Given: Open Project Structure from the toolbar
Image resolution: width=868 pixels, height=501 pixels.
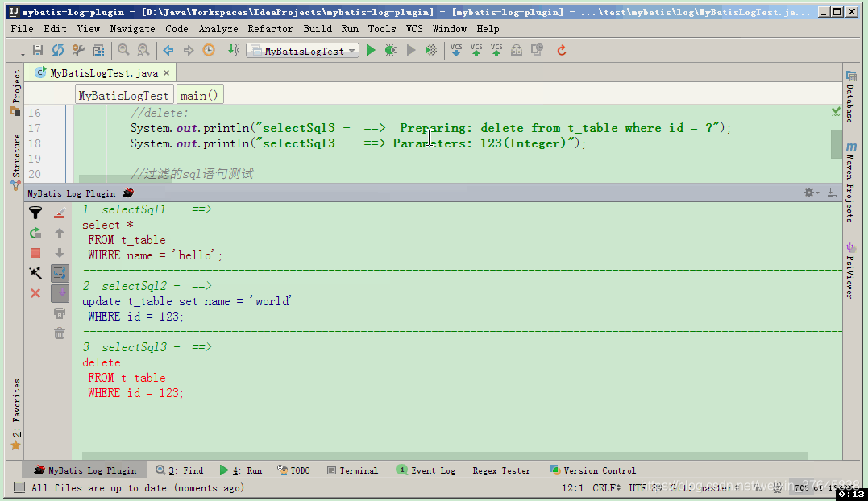Looking at the screenshot, I should [98, 50].
